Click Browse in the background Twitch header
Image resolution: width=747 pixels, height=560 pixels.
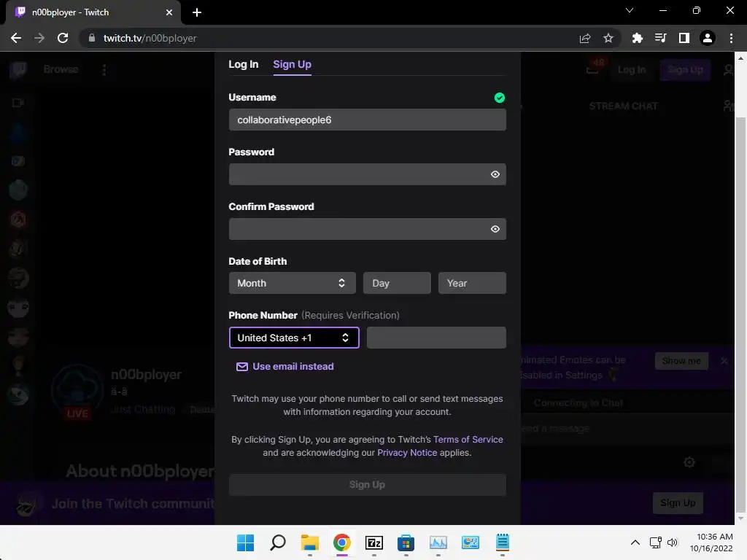point(61,69)
